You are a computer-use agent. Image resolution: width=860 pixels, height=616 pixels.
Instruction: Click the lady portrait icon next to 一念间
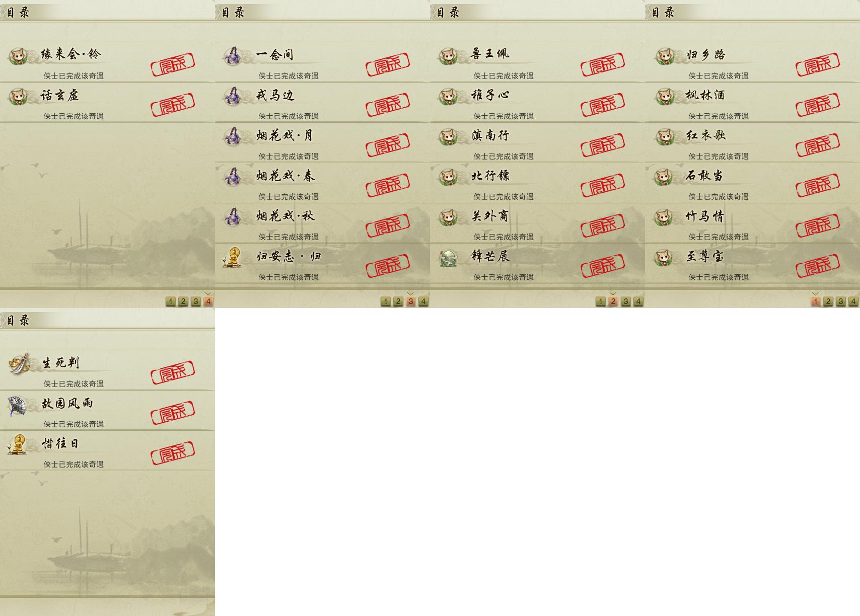click(x=233, y=56)
